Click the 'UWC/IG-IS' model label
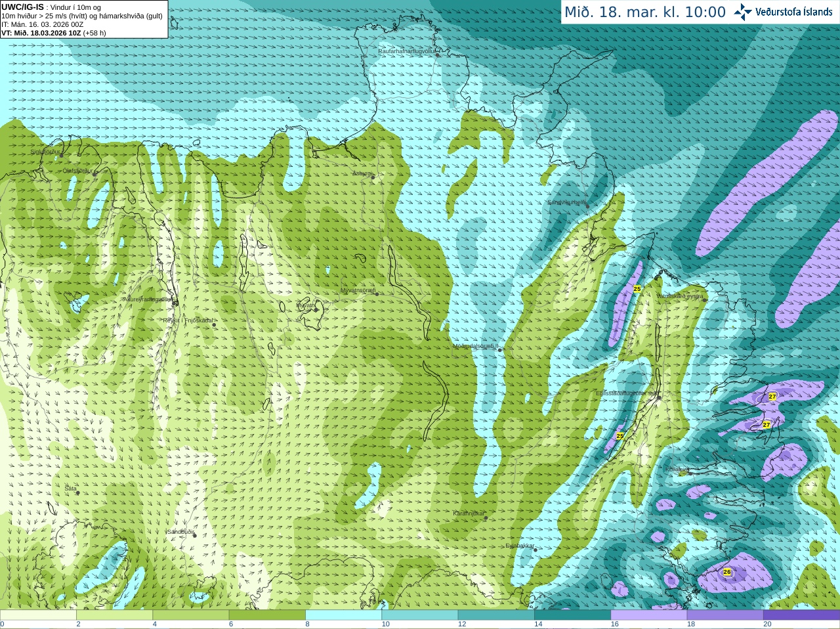 [22, 7]
